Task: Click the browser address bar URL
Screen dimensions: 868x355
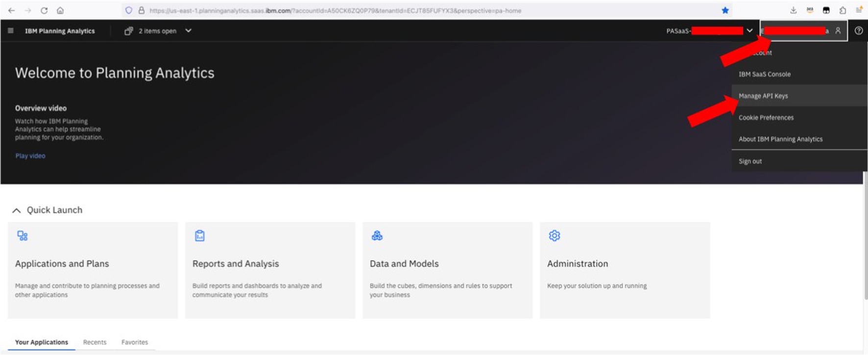Action: pos(335,10)
